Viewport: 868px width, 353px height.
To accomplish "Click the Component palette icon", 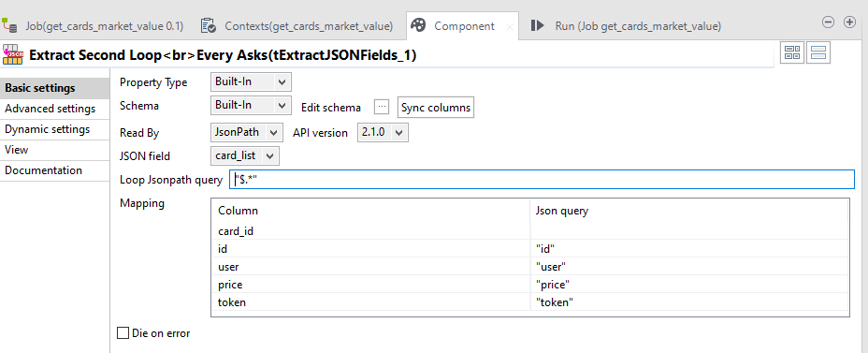I will pos(418,25).
